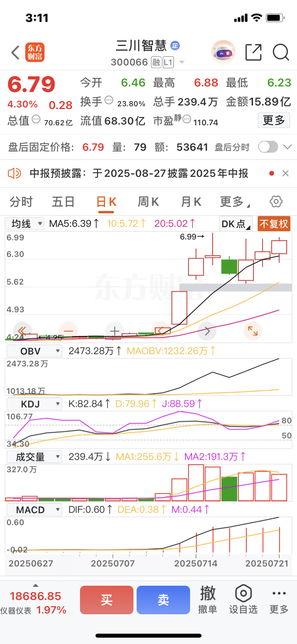This screenshot has width=297, height=644.
Task: Tap the share export icon
Action: [x=253, y=52]
